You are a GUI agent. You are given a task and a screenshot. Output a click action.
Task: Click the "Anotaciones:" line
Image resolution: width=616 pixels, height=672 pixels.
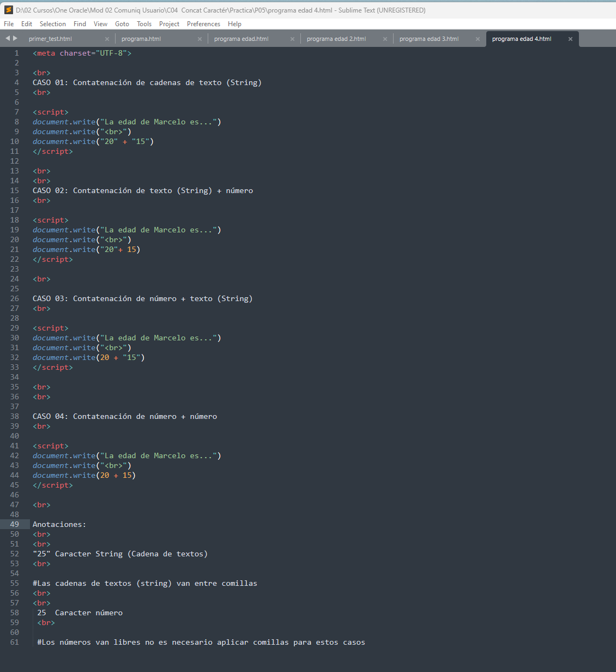point(59,525)
